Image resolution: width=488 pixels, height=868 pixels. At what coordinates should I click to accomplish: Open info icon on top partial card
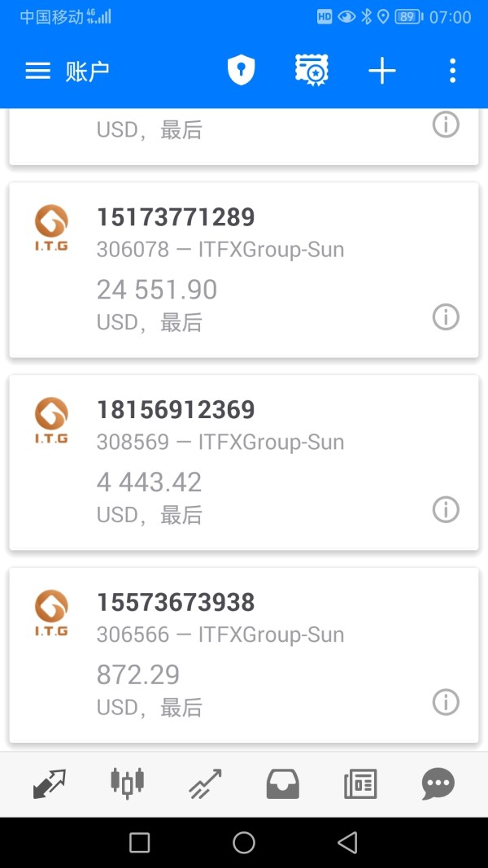(x=446, y=124)
